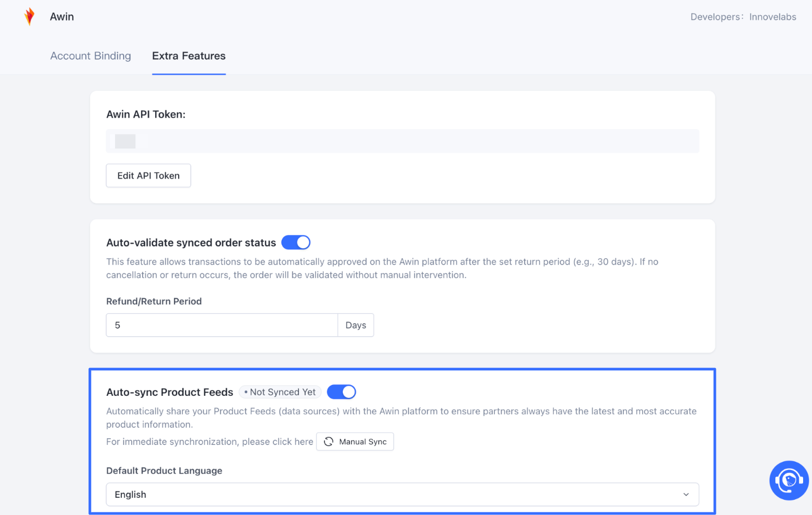
Task: Click the Awin flame logo
Action: [30, 17]
